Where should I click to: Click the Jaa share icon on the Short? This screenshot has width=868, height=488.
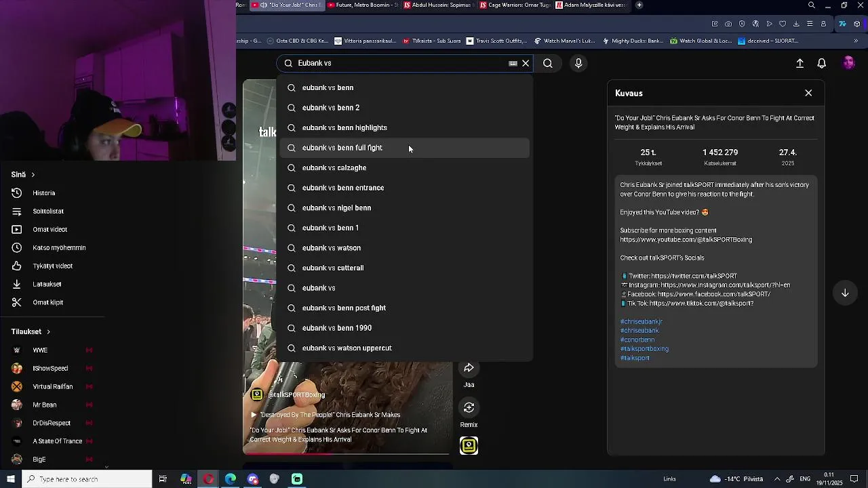(469, 368)
